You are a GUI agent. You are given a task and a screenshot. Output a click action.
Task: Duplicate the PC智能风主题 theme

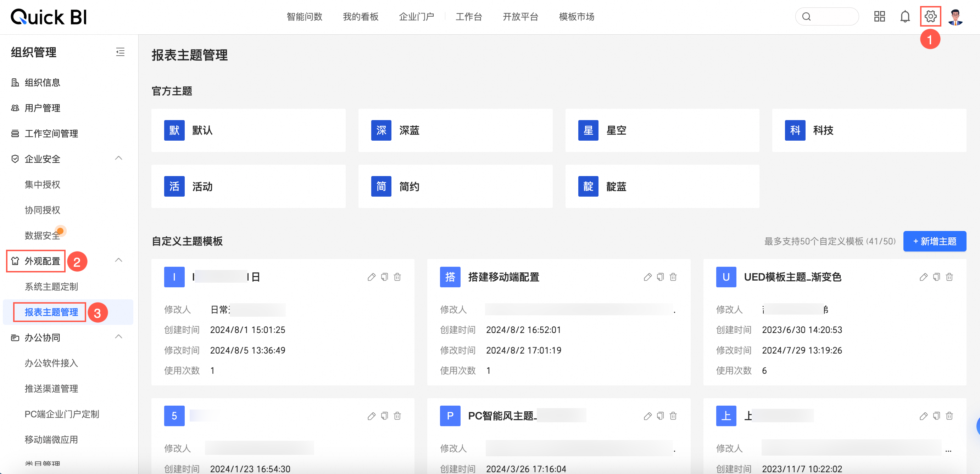pos(660,416)
